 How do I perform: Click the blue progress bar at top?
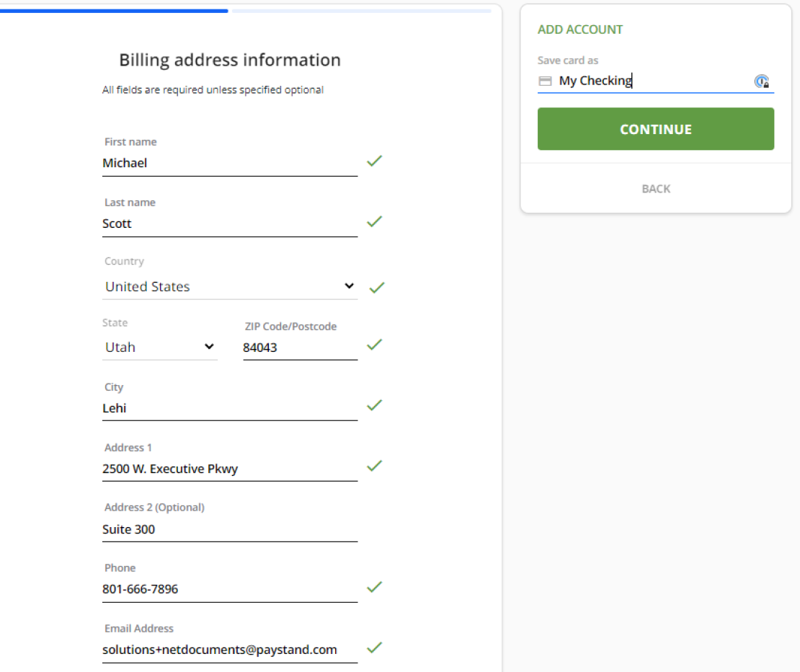pyautogui.click(x=115, y=11)
